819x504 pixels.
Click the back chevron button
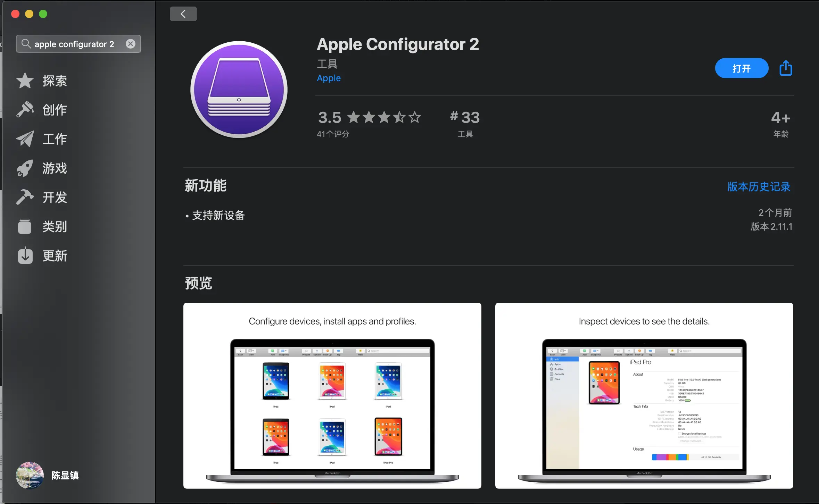point(183,14)
